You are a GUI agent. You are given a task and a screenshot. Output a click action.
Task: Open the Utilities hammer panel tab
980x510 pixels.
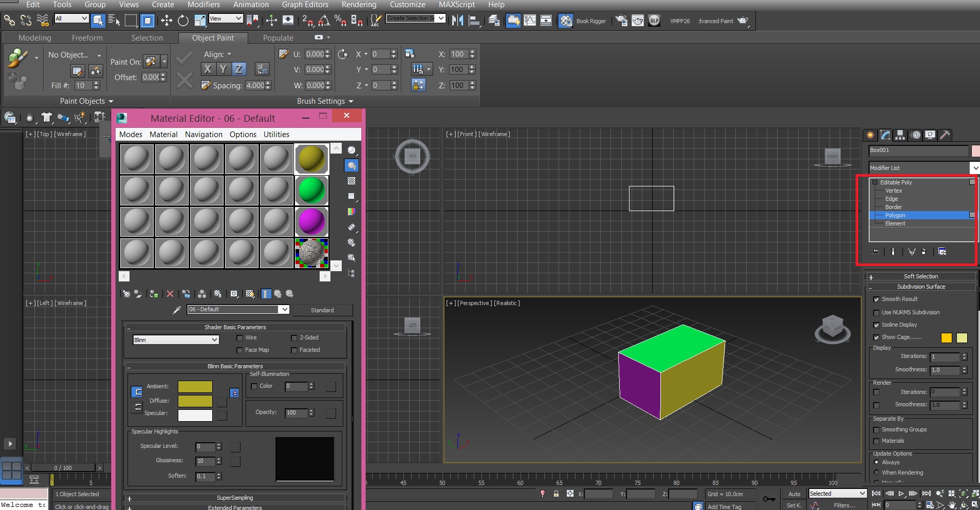(x=945, y=135)
